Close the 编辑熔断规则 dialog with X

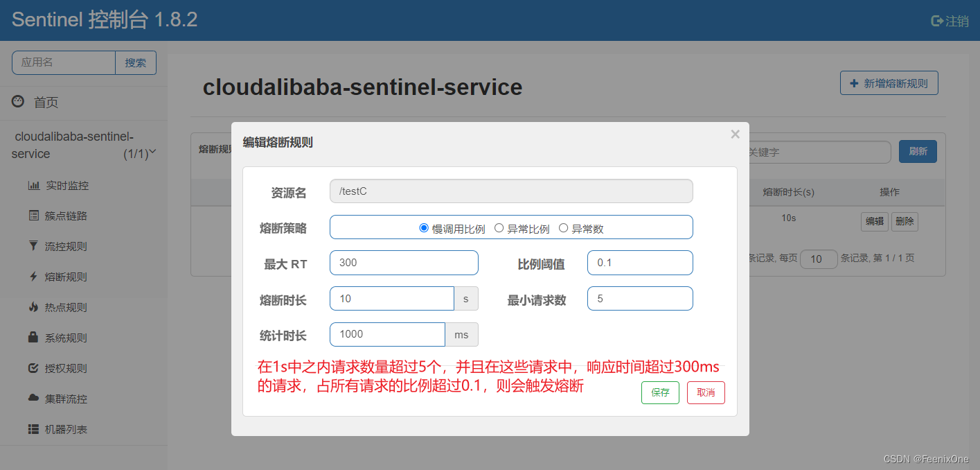(x=735, y=134)
